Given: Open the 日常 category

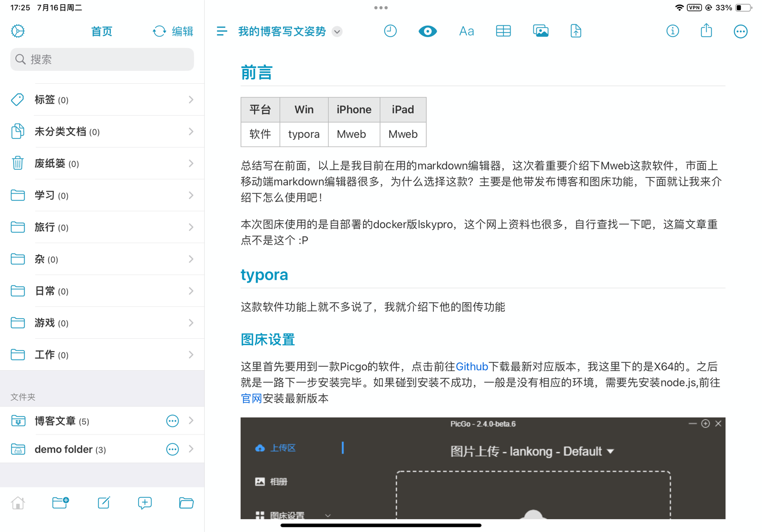Looking at the screenshot, I should pos(102,291).
